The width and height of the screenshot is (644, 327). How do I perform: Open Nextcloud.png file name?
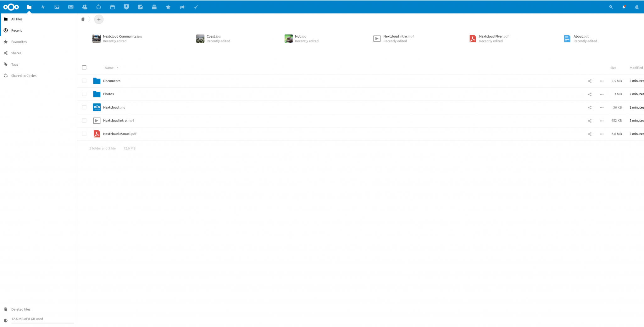coord(114,107)
